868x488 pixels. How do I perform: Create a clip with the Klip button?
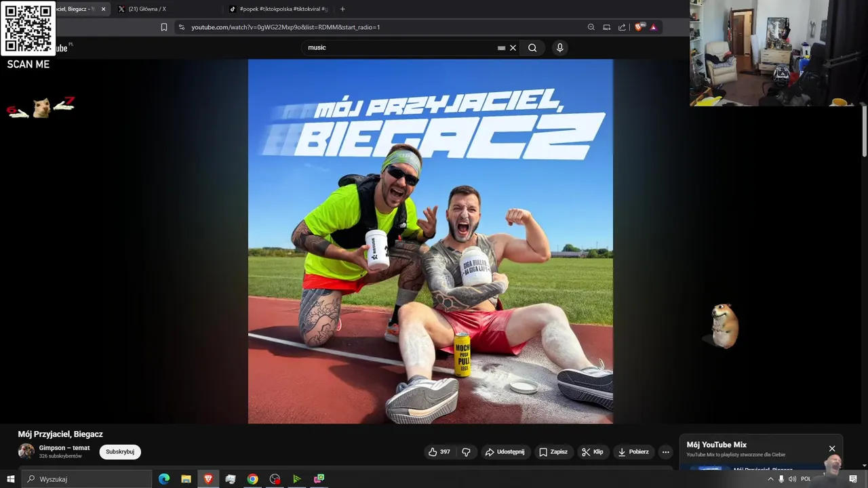592,452
